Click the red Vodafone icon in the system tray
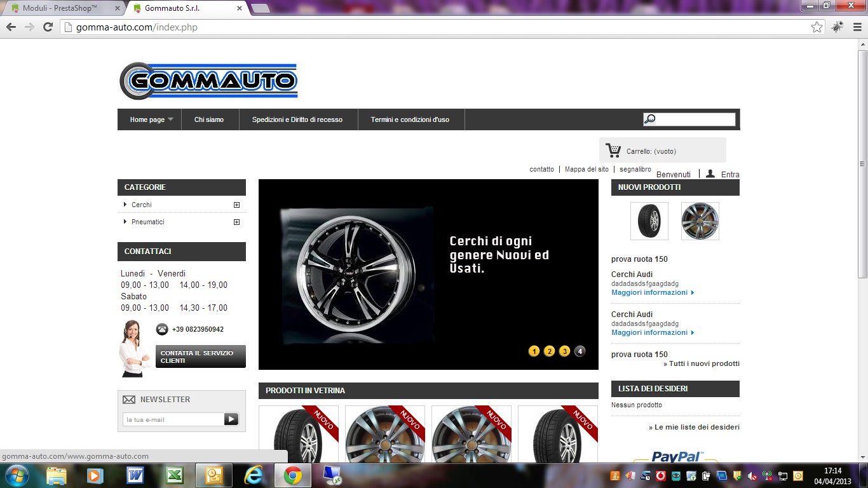Screen dimensions: 868x488 click(x=661, y=476)
